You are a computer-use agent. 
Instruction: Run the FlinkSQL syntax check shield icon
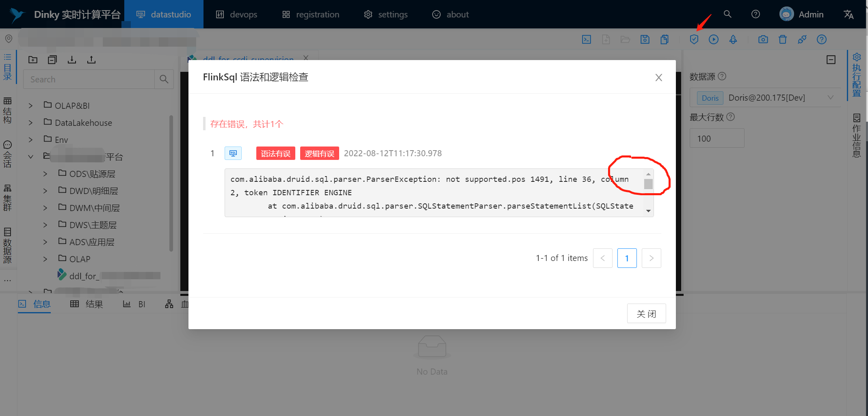click(x=694, y=39)
